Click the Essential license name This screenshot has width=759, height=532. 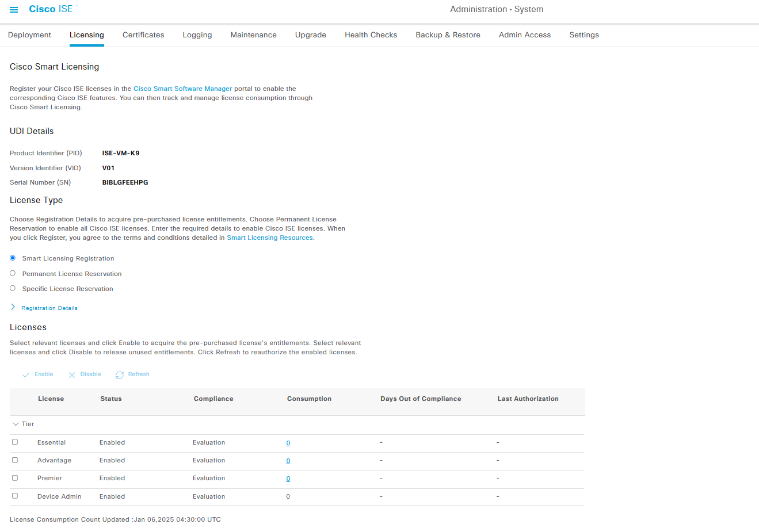click(x=52, y=442)
